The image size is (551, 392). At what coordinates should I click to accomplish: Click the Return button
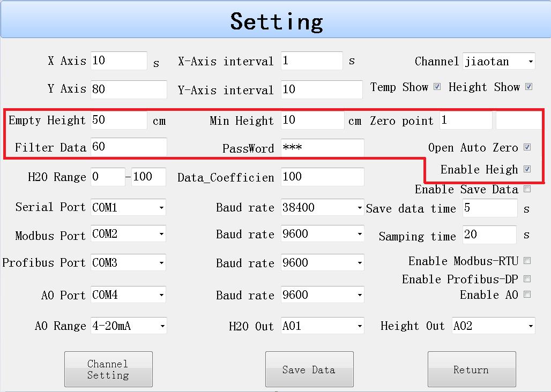[x=471, y=369]
